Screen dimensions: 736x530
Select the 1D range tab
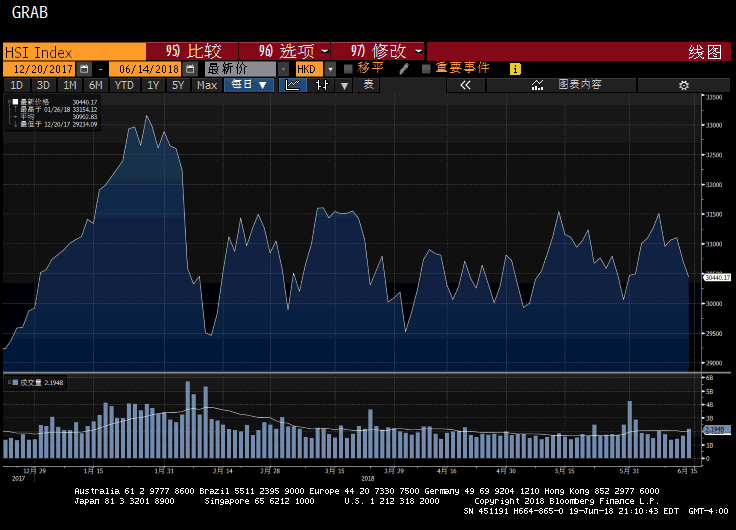pos(16,85)
